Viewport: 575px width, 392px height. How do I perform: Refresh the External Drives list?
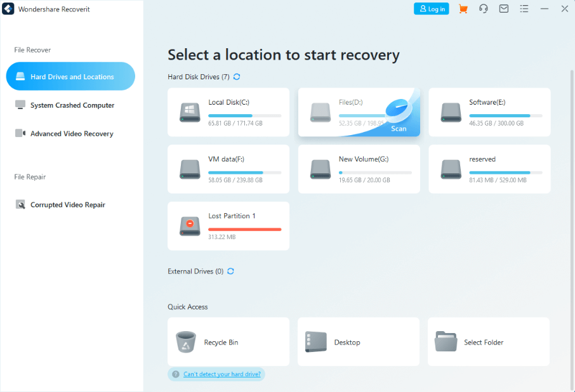(x=230, y=271)
